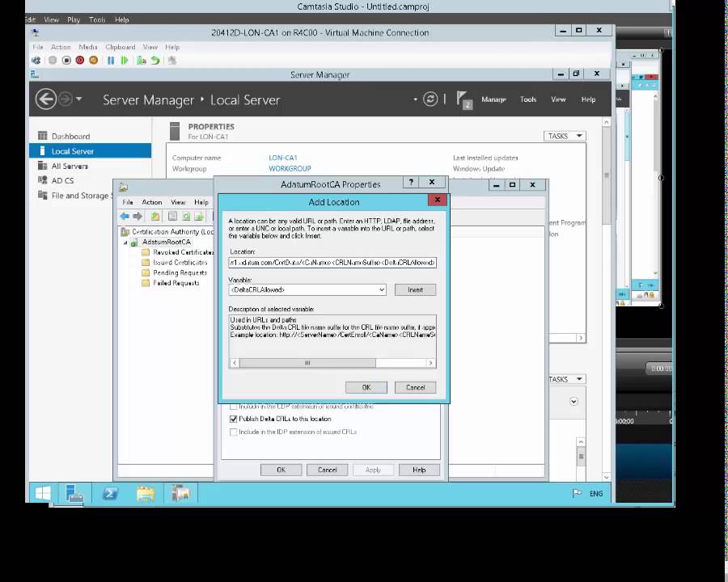Click Cancel in AdatumRootCA Properties dialog
Image resolution: width=728 pixels, height=582 pixels.
click(328, 470)
